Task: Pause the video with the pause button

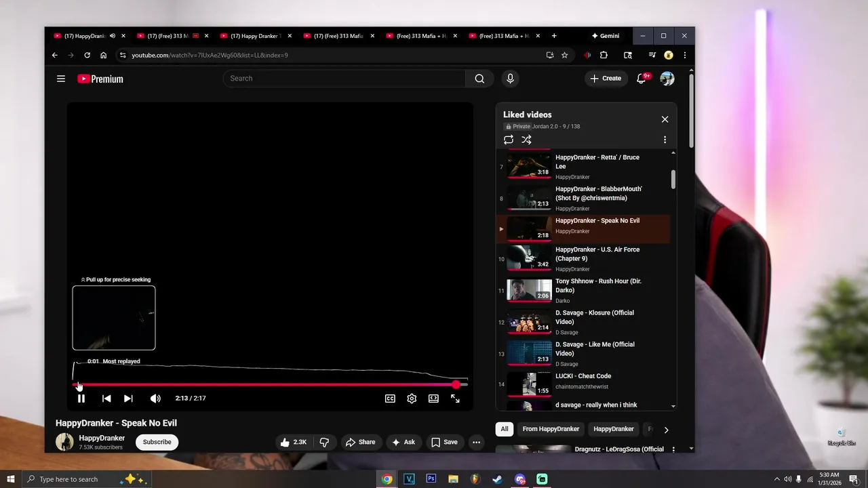Action: pos(81,399)
